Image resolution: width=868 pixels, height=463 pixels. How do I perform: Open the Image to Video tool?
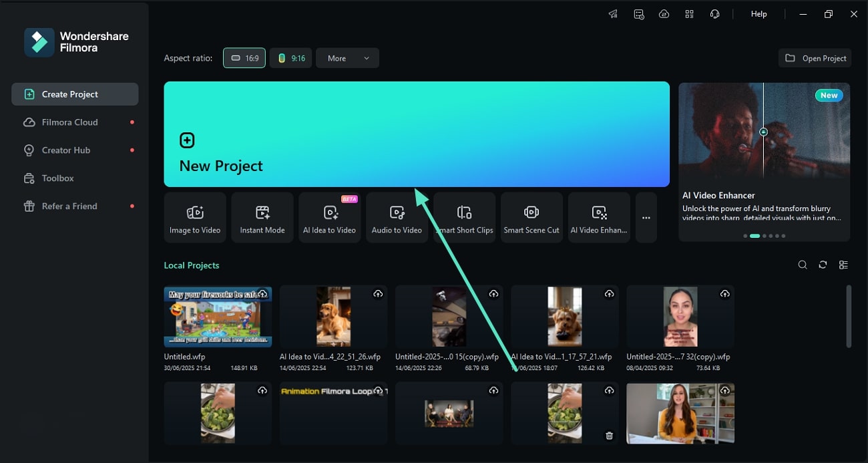coord(195,218)
